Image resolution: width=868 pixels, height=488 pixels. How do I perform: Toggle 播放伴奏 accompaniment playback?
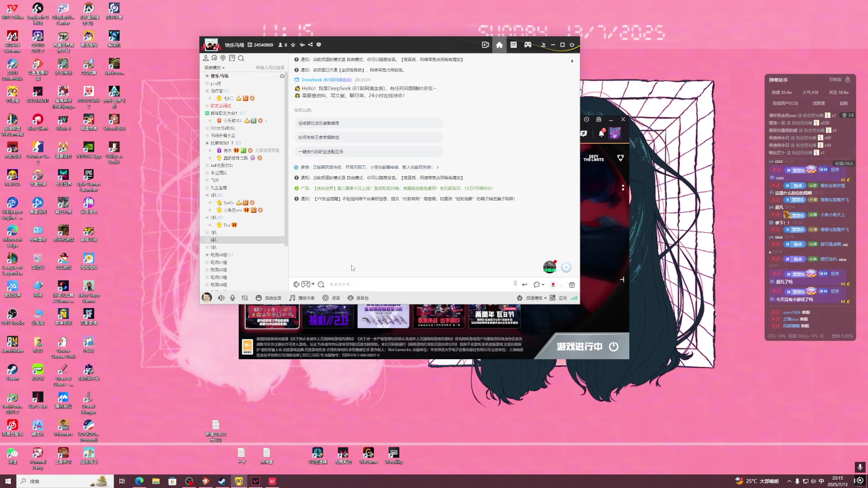tap(302, 298)
